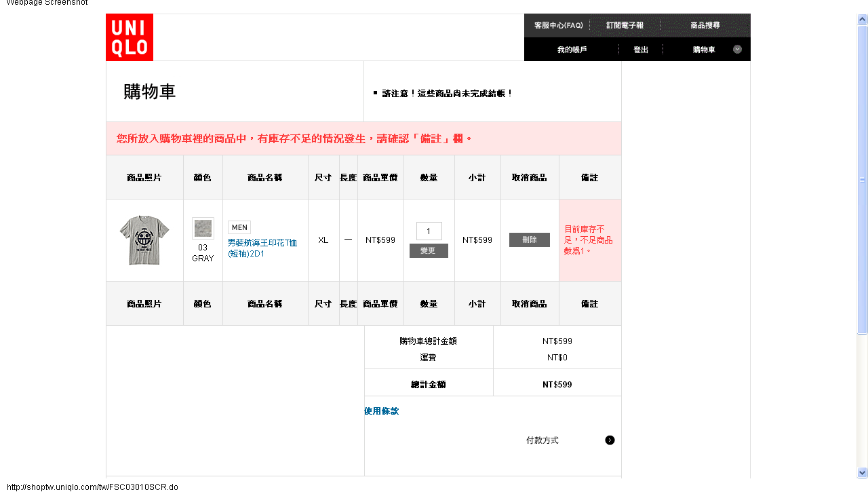This screenshot has height=492, width=868.
Task: Click the MEN category tag
Action: [239, 227]
